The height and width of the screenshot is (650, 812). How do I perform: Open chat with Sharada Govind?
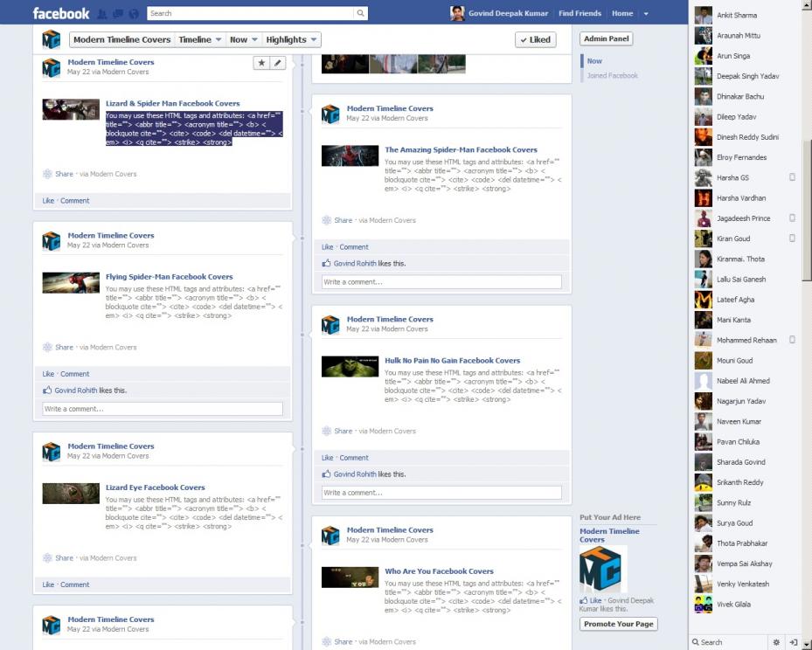(744, 462)
